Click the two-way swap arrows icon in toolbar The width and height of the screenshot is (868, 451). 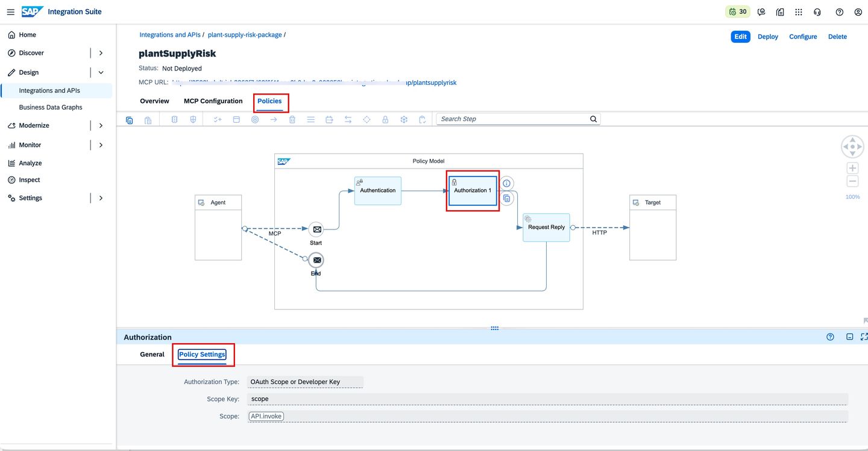point(348,119)
